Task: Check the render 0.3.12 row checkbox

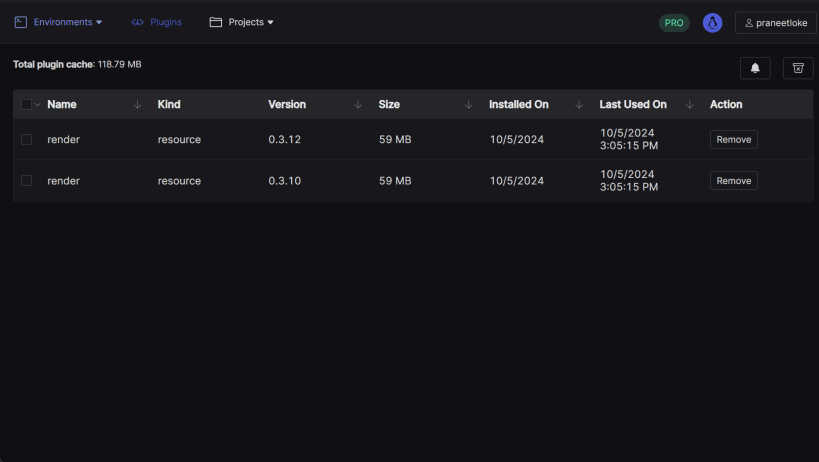Action: click(x=26, y=139)
